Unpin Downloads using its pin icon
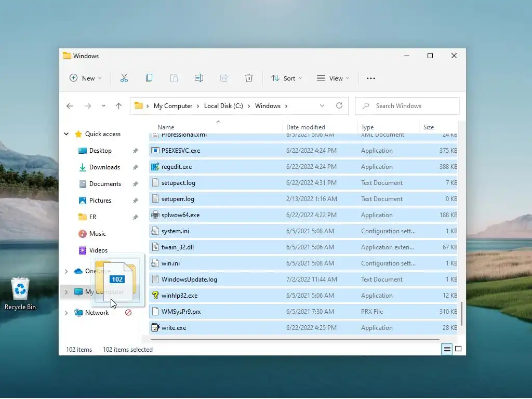The image size is (532, 399). 136,167
